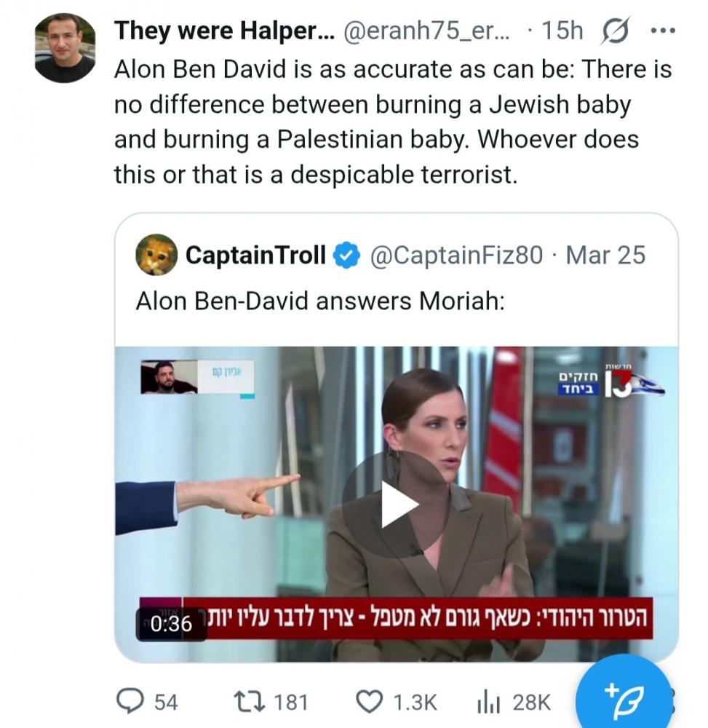
Task: Tap the 0:36 video duration badge
Action: (171, 623)
